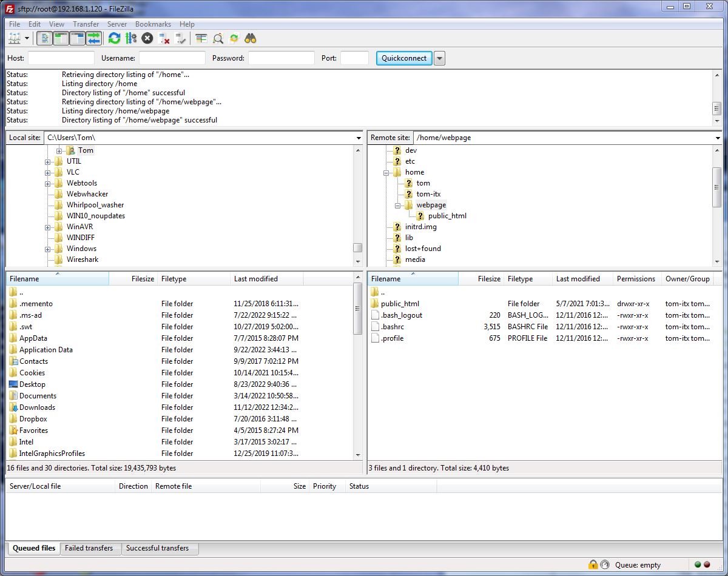Click the local file list scrollbar thumb
Screen dimensions: 728x576
[x=357, y=309]
